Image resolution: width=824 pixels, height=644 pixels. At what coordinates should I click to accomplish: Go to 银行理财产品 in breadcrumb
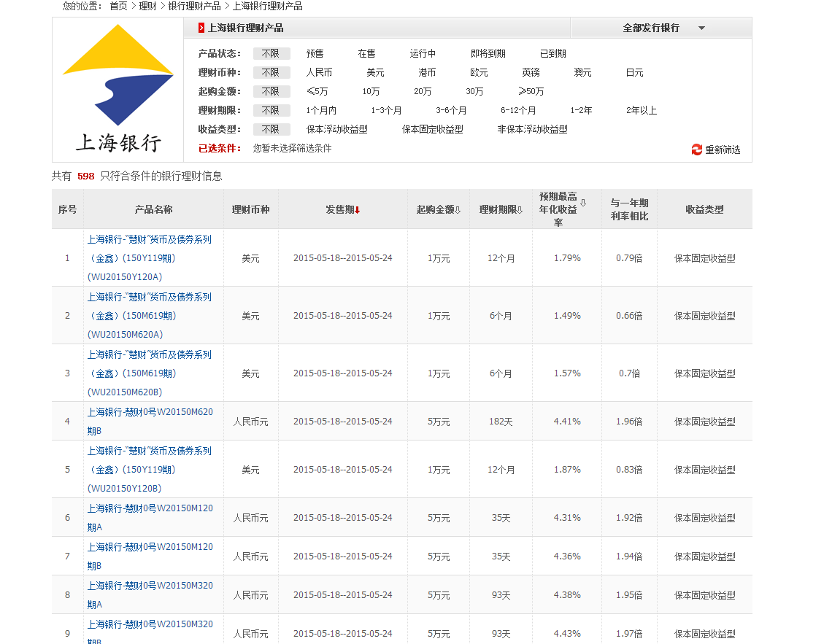[194, 7]
